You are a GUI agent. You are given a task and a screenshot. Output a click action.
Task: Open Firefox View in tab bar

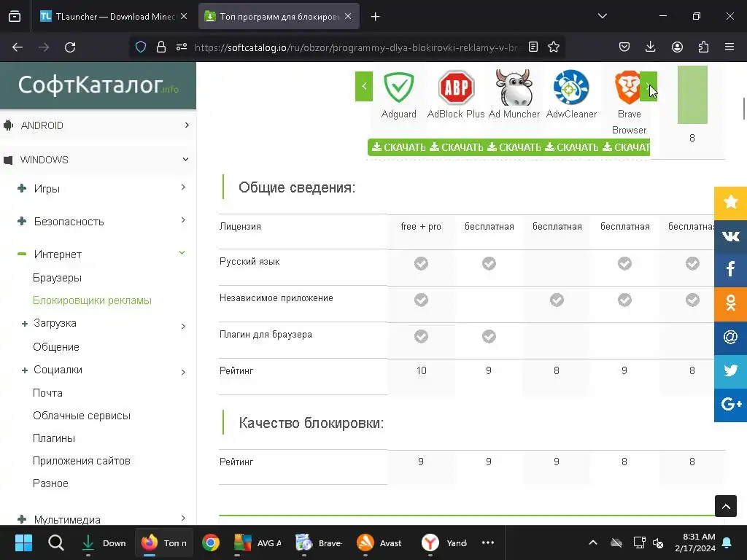click(15, 16)
